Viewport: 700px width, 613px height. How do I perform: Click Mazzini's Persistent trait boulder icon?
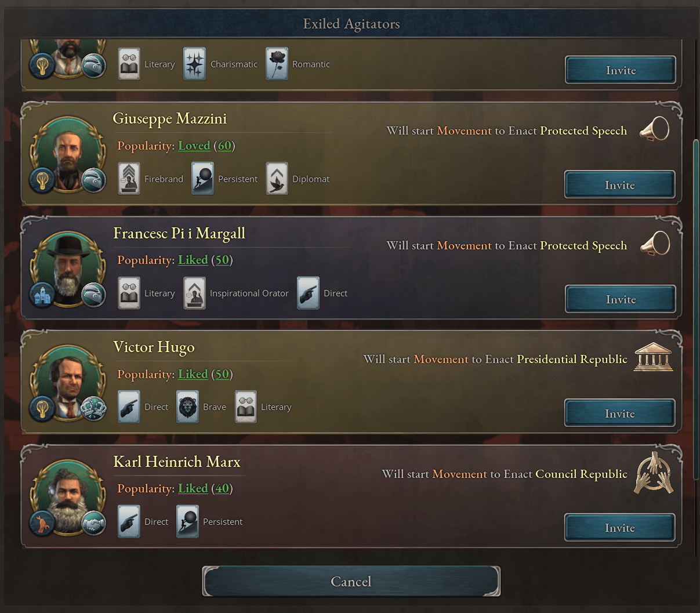(x=202, y=179)
